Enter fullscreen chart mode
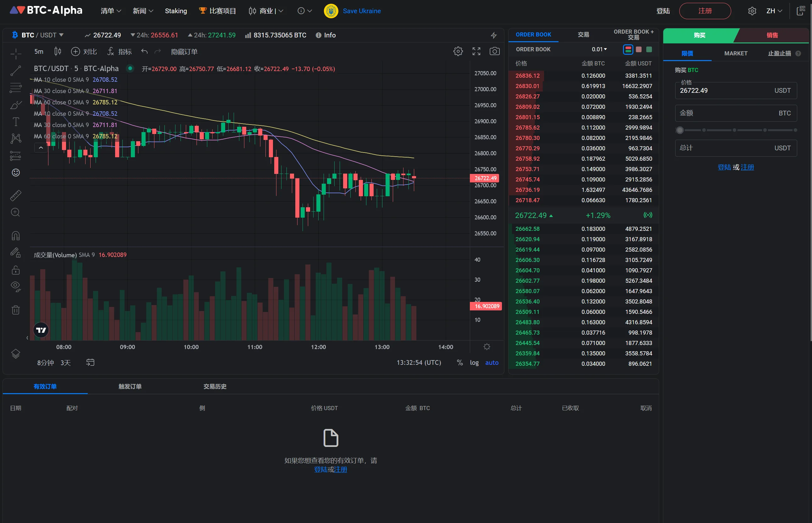 (x=476, y=52)
